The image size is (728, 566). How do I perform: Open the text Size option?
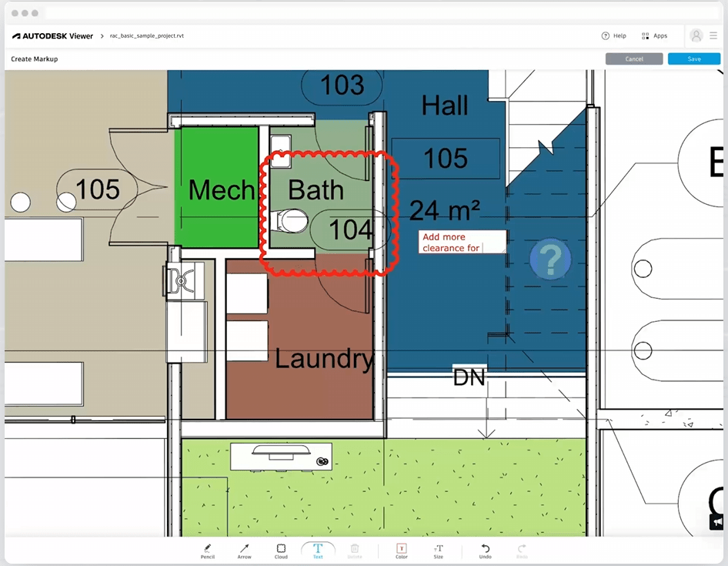coord(439,551)
